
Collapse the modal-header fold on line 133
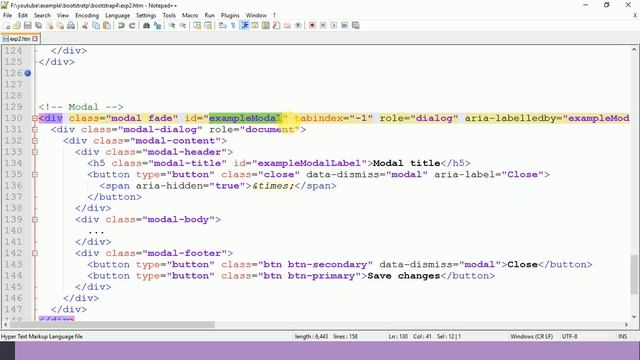35,152
